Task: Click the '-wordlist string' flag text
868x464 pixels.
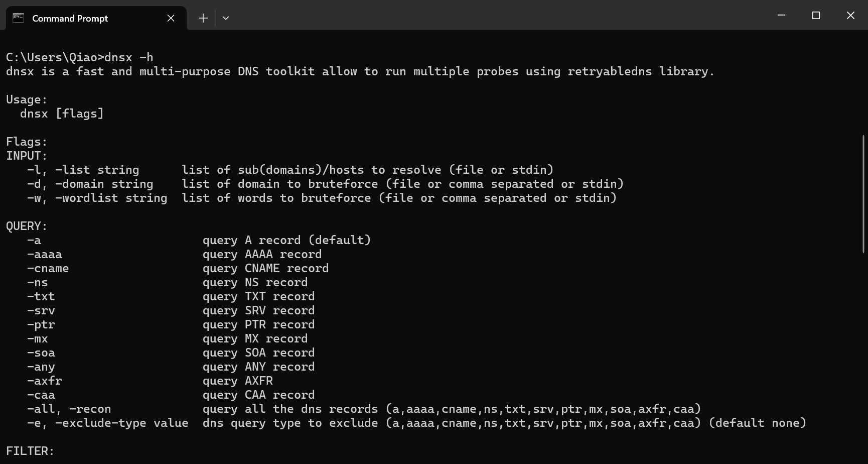Action: point(111,198)
